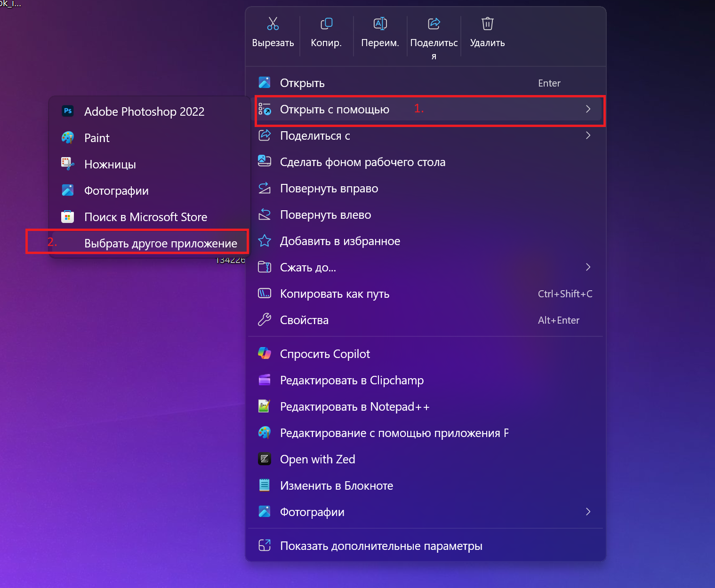Choose Выбрать другое приложение

(x=150, y=243)
